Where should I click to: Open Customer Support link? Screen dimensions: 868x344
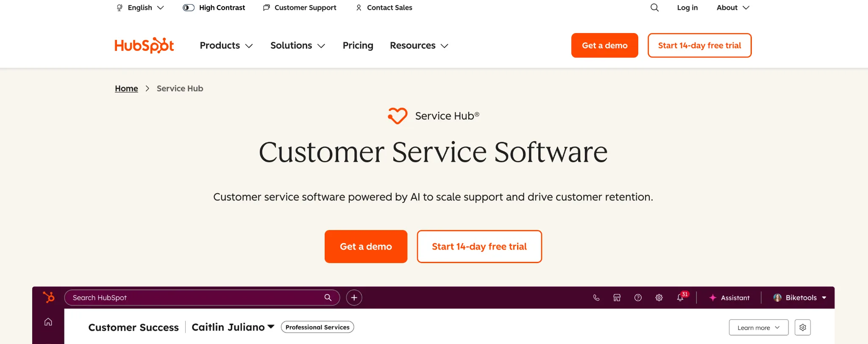[x=305, y=8]
